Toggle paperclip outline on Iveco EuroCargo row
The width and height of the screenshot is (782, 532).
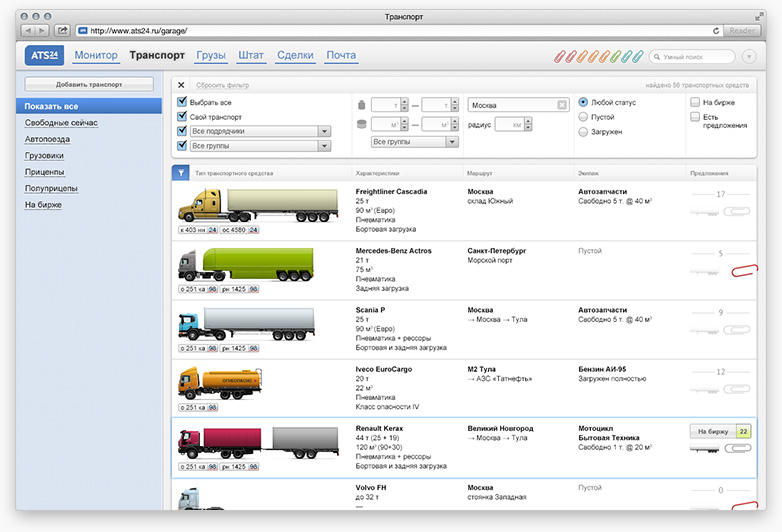737,389
